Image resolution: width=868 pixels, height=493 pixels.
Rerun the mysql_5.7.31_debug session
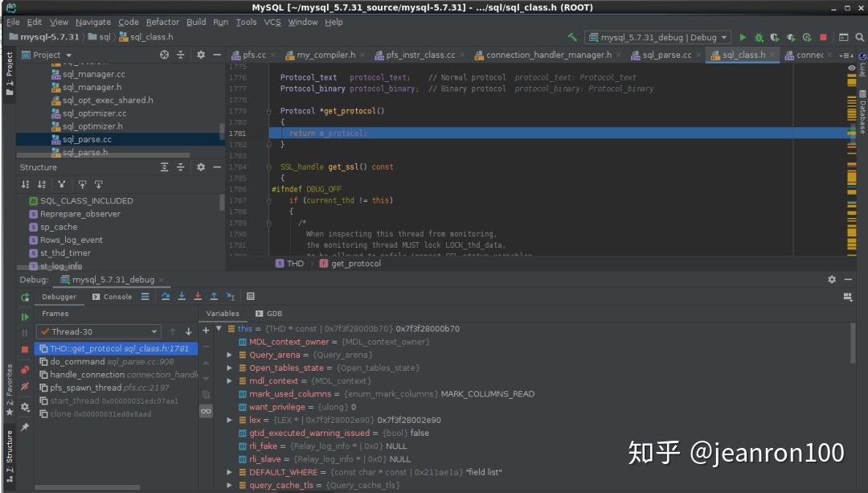(x=24, y=296)
